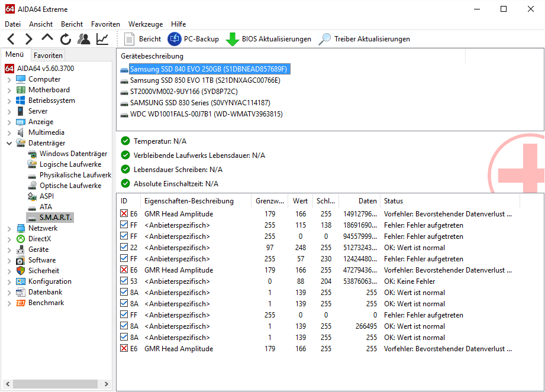Screen dimensions: 545x392
Task: Refresh using the circular arrow icon
Action: [x=65, y=39]
